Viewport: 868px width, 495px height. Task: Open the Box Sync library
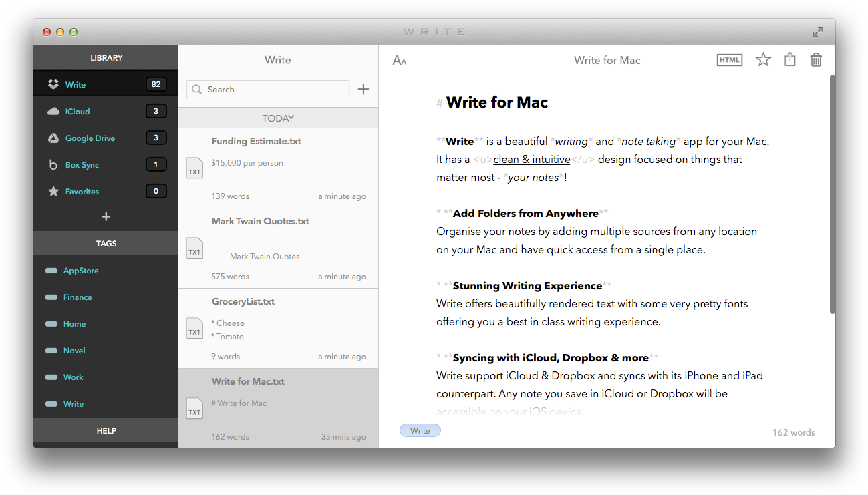(106, 164)
